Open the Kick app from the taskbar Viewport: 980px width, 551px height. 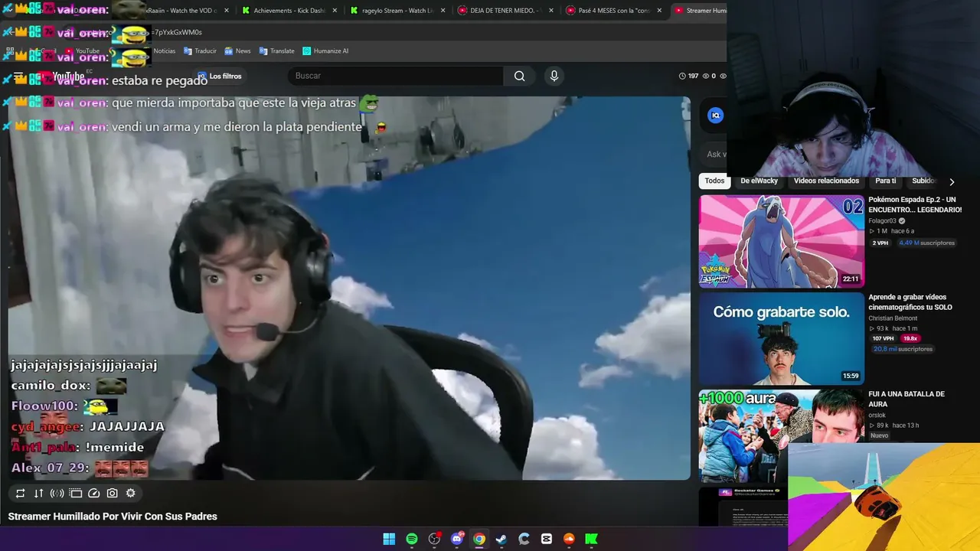click(x=592, y=539)
